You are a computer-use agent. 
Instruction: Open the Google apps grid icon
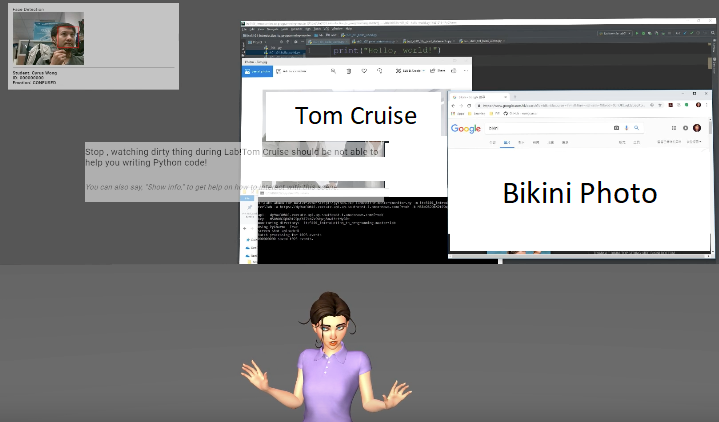674,128
